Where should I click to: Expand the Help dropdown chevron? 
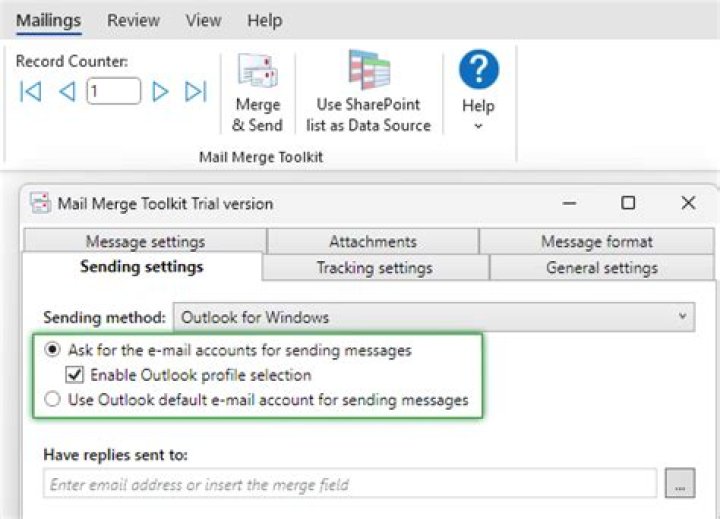click(x=478, y=126)
